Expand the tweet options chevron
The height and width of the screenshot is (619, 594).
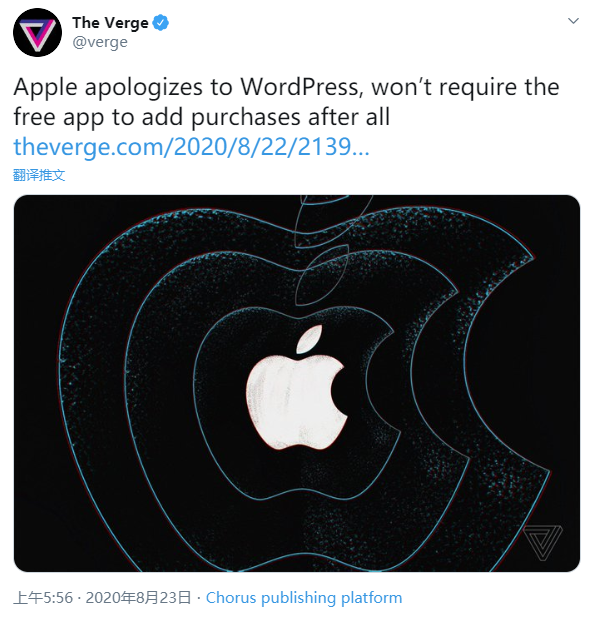tap(573, 21)
